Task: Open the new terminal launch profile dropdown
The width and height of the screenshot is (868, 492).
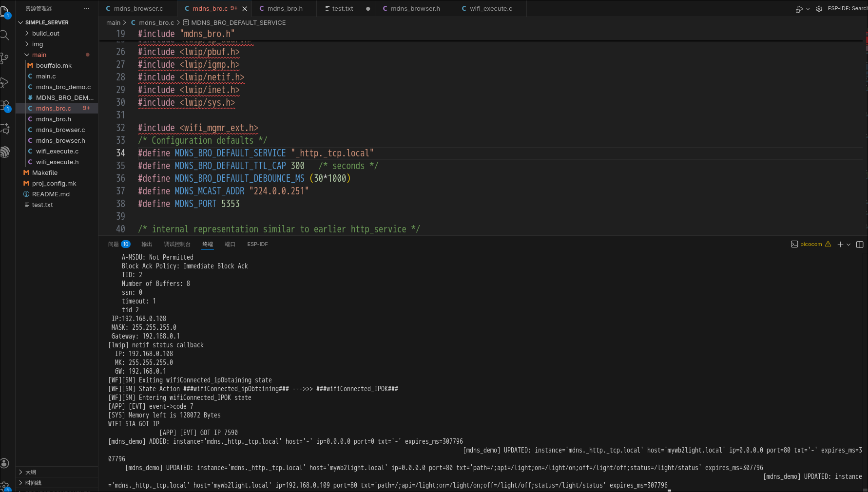Action: (849, 245)
